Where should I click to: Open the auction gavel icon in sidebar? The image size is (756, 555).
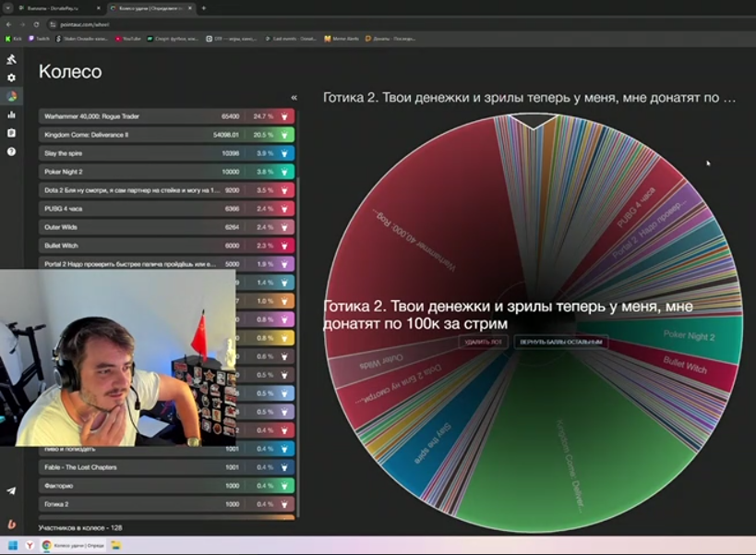12,59
